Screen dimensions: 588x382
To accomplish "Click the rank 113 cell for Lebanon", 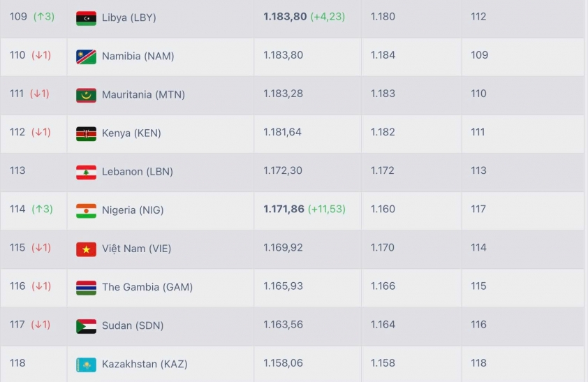I will click(x=17, y=170).
